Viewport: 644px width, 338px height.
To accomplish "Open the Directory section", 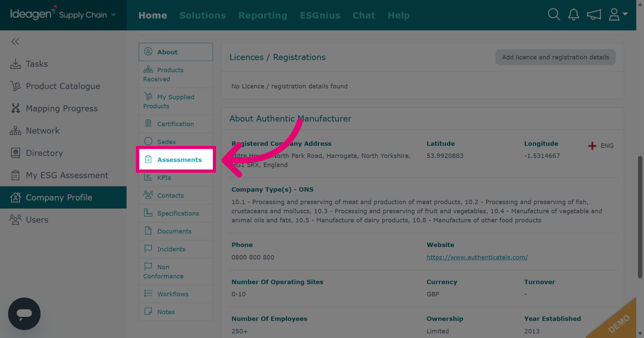I will (x=63, y=153).
